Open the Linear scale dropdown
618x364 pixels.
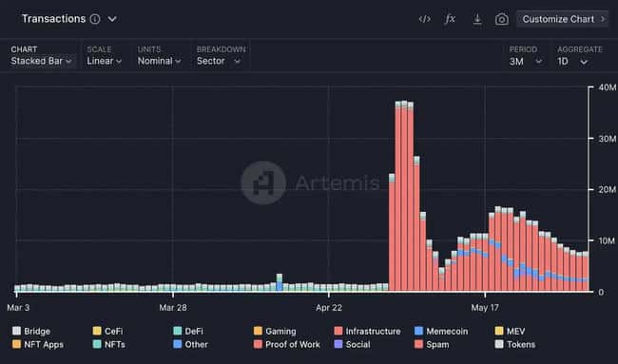coord(104,61)
